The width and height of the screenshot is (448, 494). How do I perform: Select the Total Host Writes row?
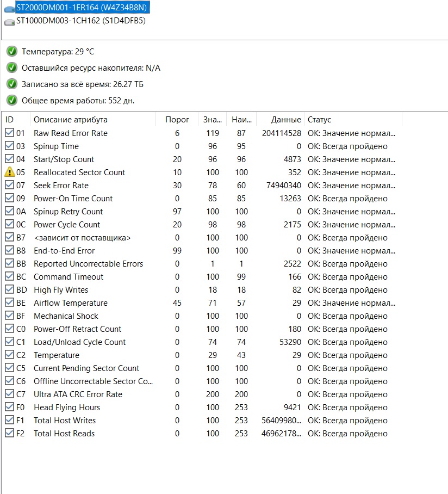tap(65, 421)
